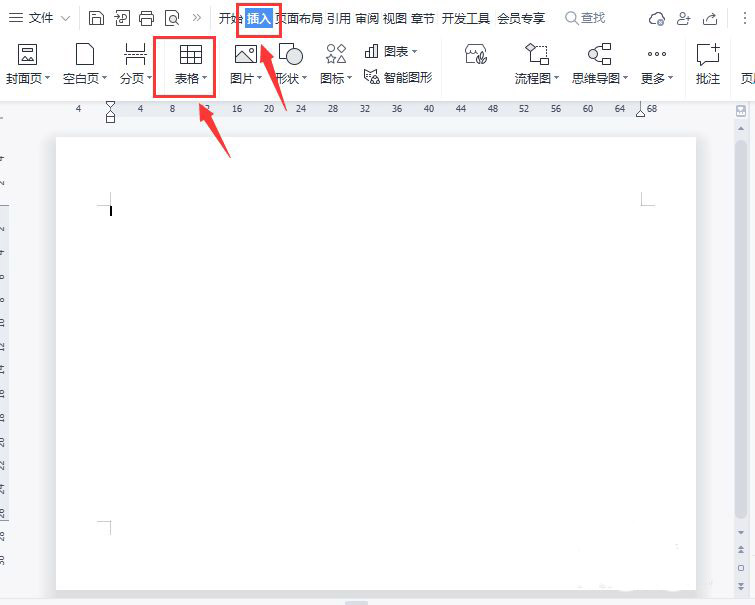Open the 开发工具 tab
755x605 pixels.
466,18
